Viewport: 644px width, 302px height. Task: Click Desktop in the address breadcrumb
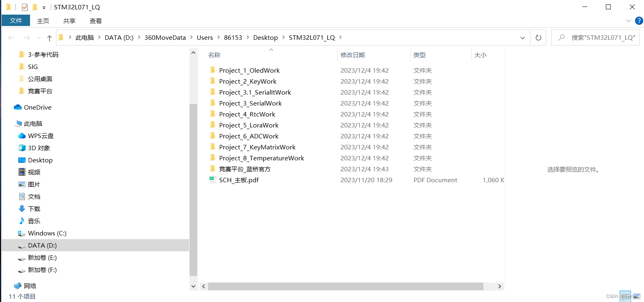(265, 37)
